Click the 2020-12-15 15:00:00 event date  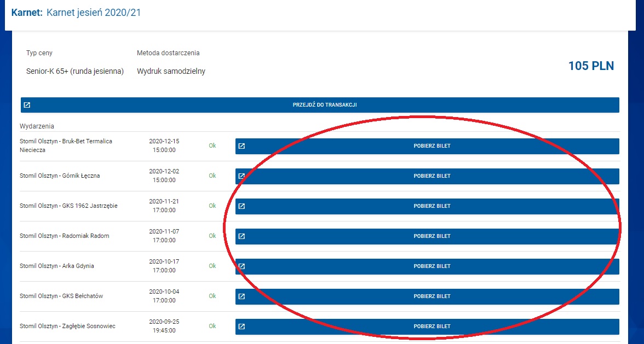(x=164, y=145)
